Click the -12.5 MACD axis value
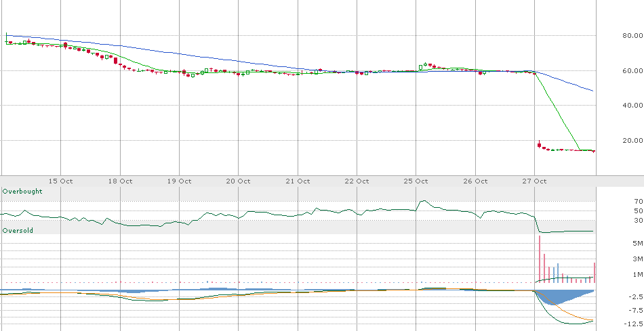Viewport: 644px width, 331px height. pyautogui.click(x=634, y=324)
